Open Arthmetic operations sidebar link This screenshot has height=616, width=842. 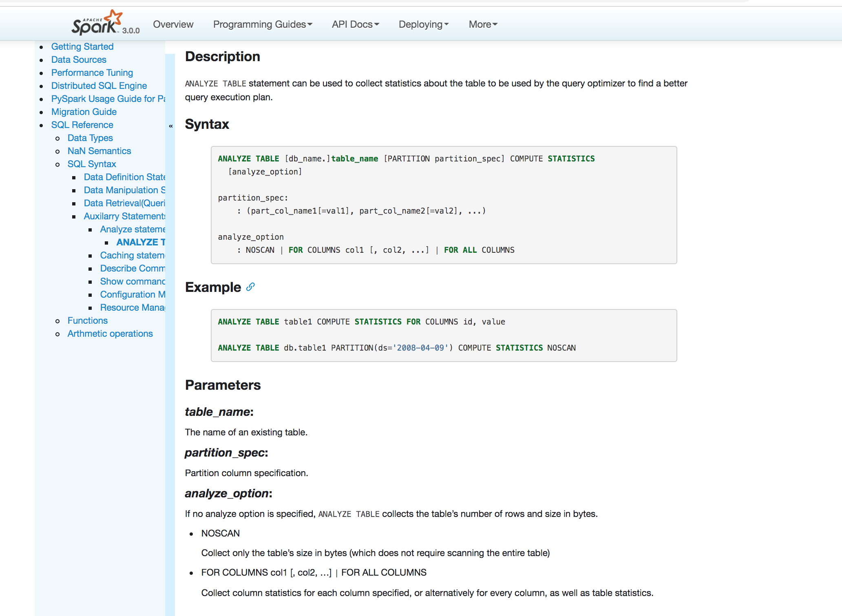click(110, 333)
